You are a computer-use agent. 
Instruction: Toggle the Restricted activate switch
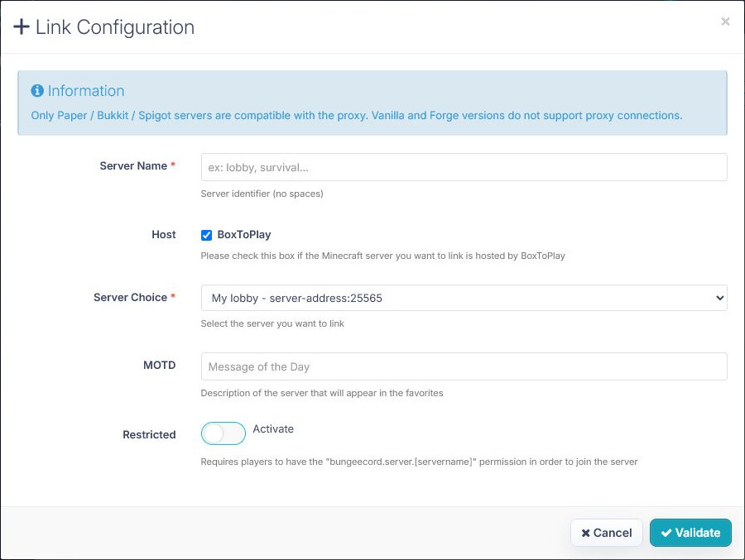point(223,433)
